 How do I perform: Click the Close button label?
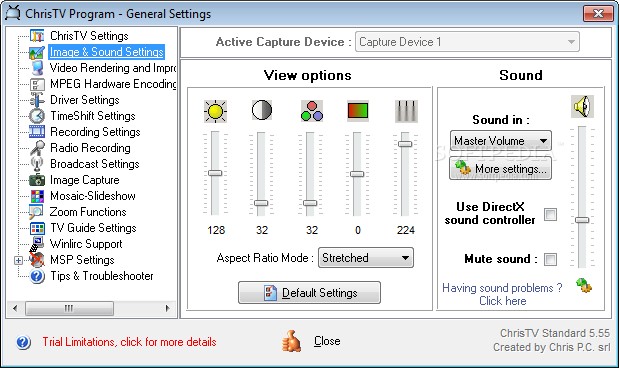327,341
